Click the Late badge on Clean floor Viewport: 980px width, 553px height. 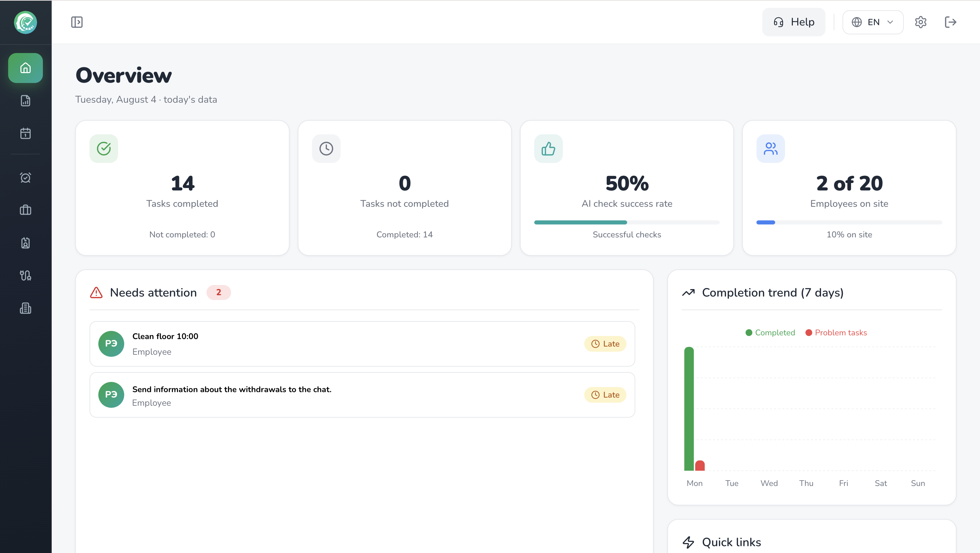(605, 344)
